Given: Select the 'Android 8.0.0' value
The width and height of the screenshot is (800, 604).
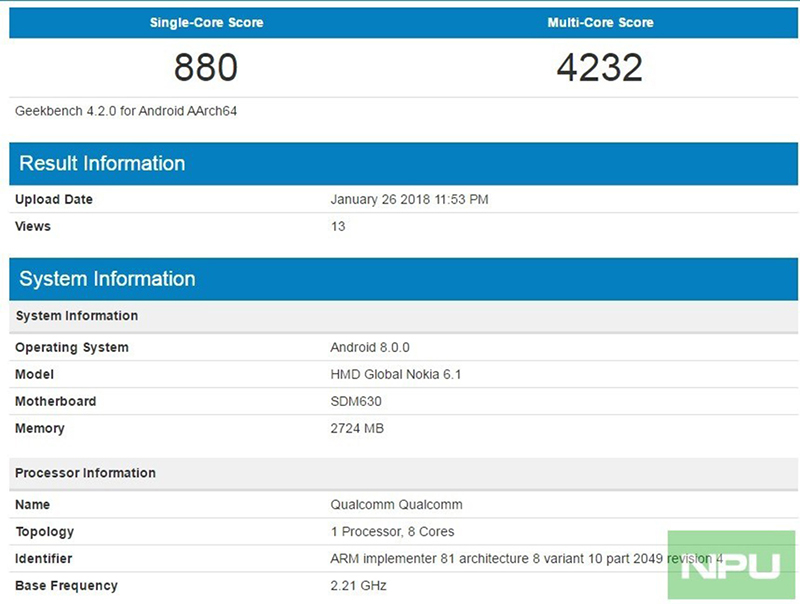Looking at the screenshot, I should 370,348.
